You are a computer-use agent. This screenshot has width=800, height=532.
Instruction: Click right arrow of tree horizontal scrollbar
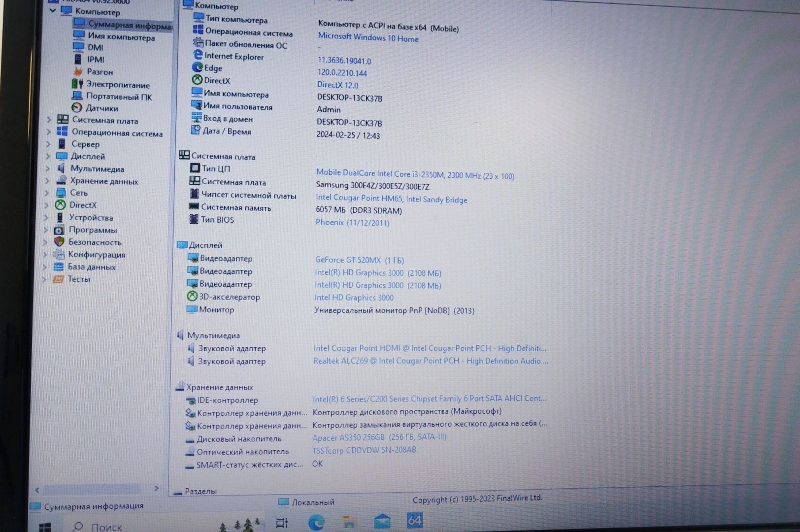click(x=156, y=488)
